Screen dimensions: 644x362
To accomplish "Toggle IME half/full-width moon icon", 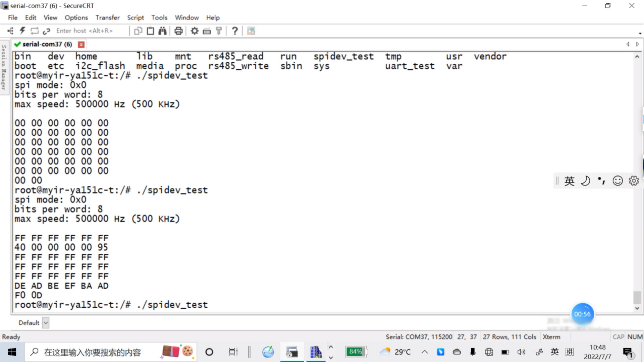I will click(585, 181).
